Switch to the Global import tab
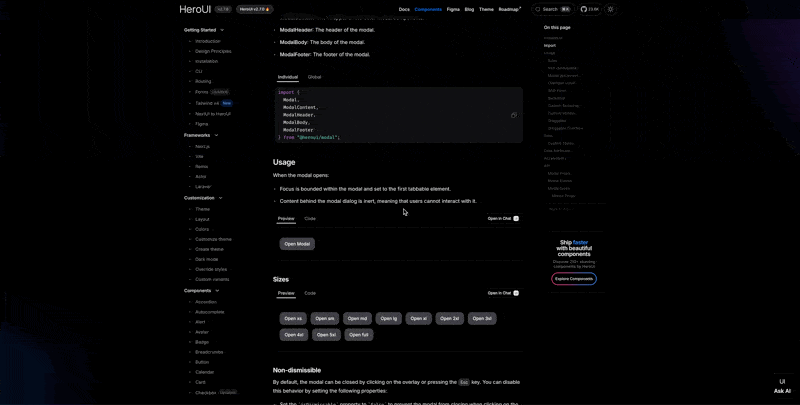Screen dimensions: 800x405 point(314,77)
